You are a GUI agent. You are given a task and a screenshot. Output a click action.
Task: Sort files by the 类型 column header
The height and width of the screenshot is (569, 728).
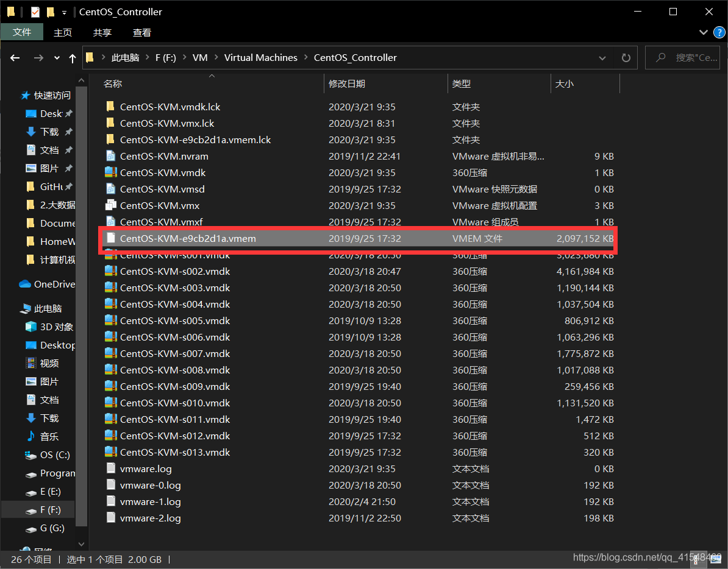click(462, 84)
